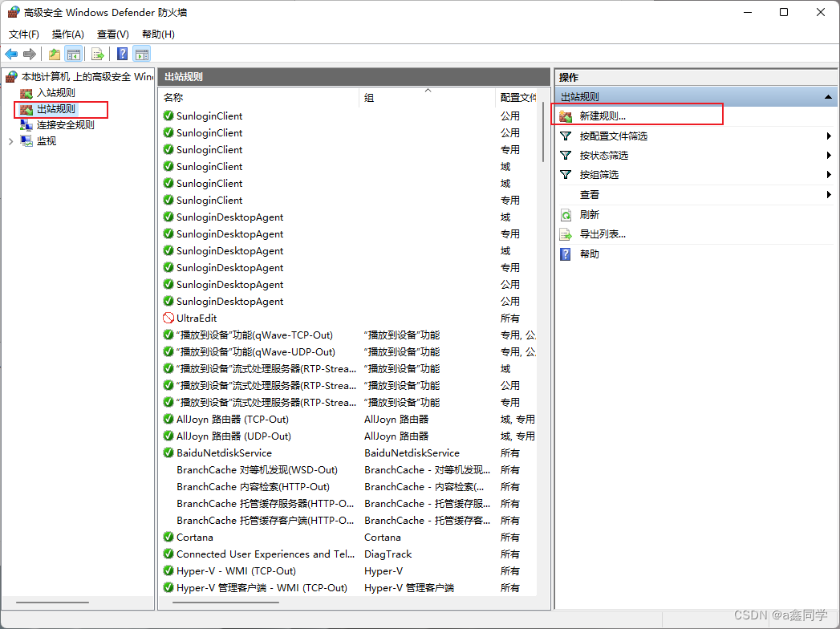Click the DiagTrack group cell
This screenshot has width=840, height=629.
pos(388,554)
